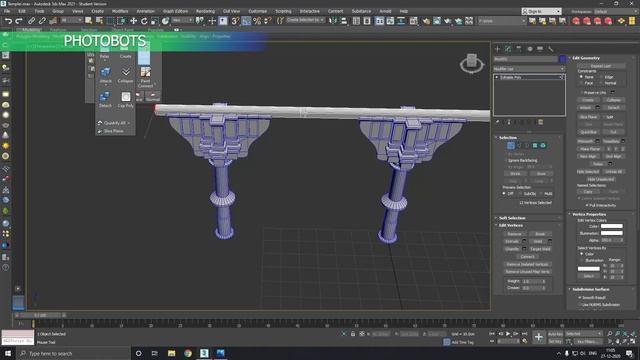Click the Redo arrow icon

[x=19, y=20]
